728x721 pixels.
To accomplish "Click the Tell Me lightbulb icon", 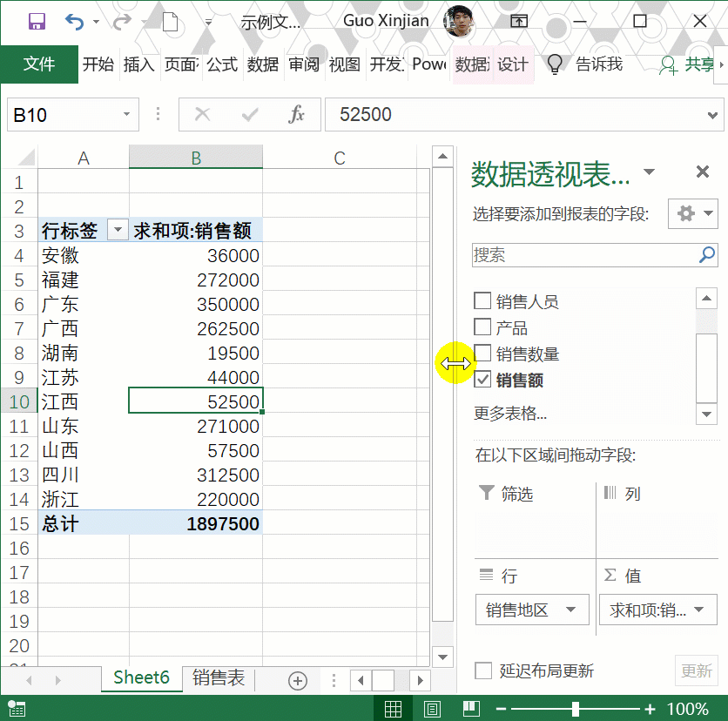I will (x=554, y=64).
